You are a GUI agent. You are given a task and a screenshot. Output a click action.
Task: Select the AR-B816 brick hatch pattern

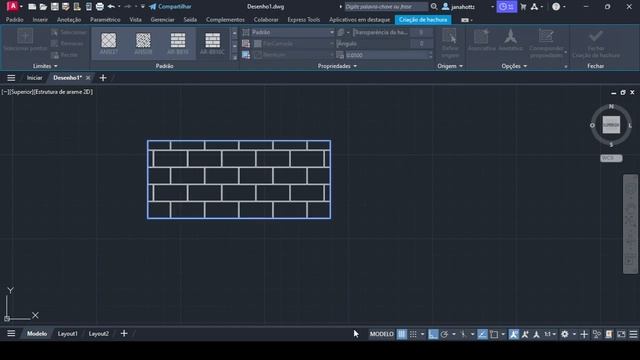178,43
